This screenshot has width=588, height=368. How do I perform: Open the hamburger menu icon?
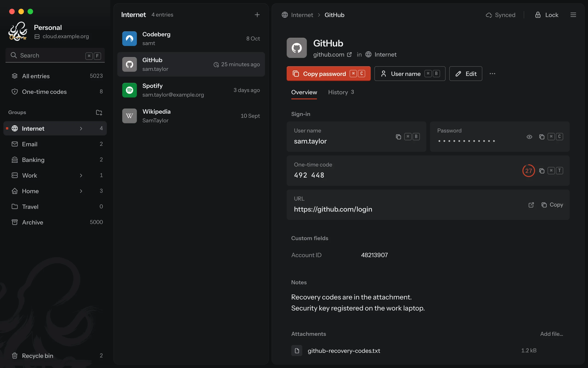[573, 15]
